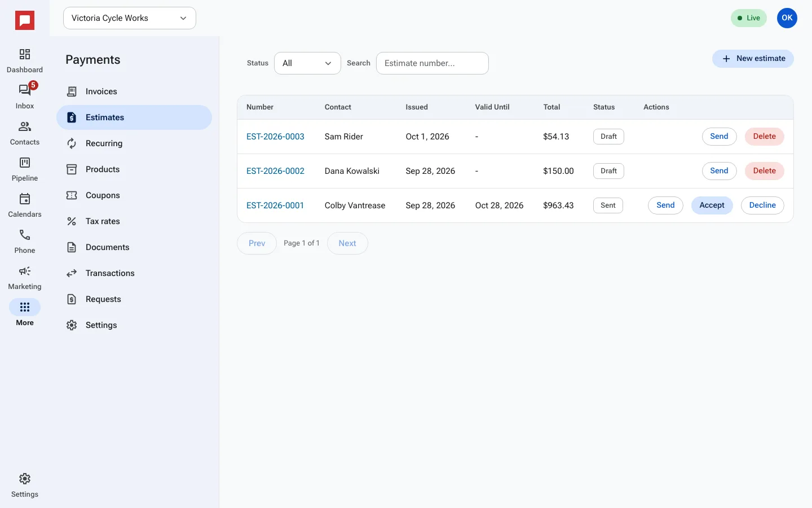
Task: Resend the Colby Vantrease estimate
Action: (x=665, y=205)
